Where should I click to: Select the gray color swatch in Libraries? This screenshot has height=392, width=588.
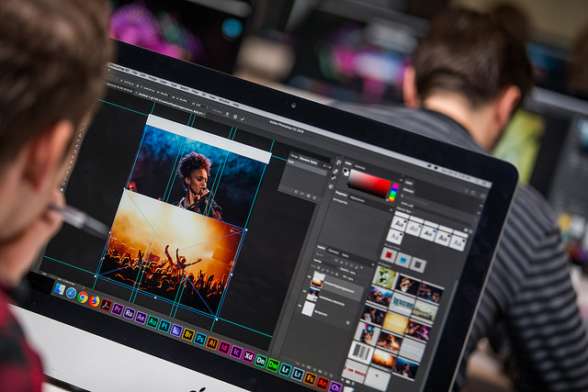pyautogui.click(x=417, y=265)
